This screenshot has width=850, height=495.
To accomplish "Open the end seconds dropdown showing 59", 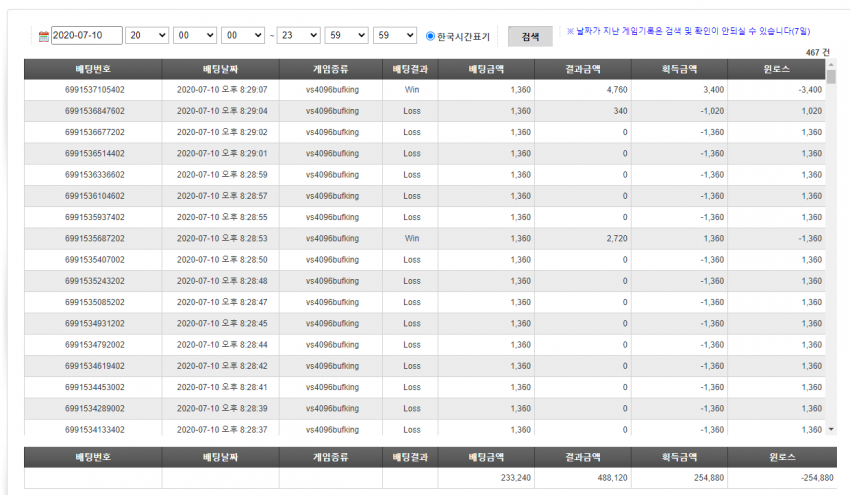I will [x=395, y=35].
